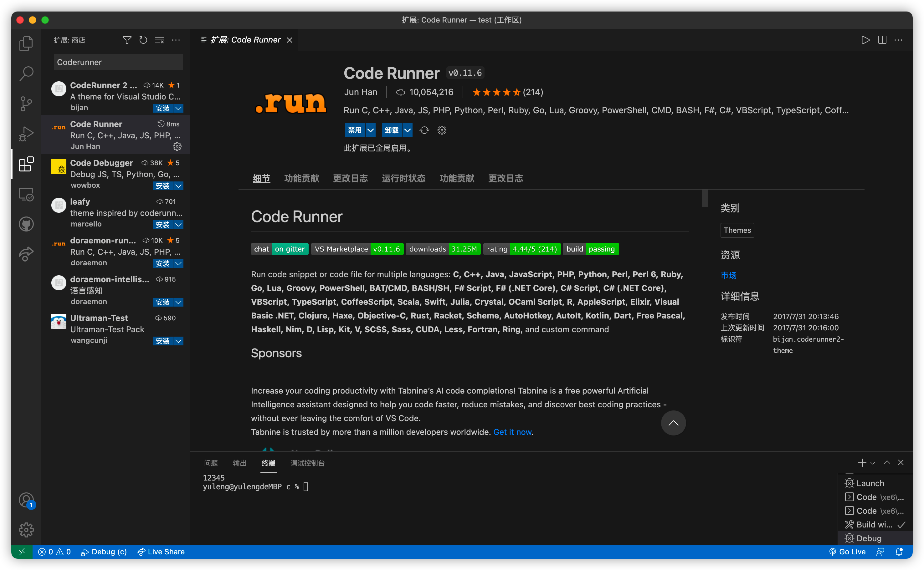Open the first 更改日志 tab
The height and width of the screenshot is (570, 924).
[x=350, y=178]
